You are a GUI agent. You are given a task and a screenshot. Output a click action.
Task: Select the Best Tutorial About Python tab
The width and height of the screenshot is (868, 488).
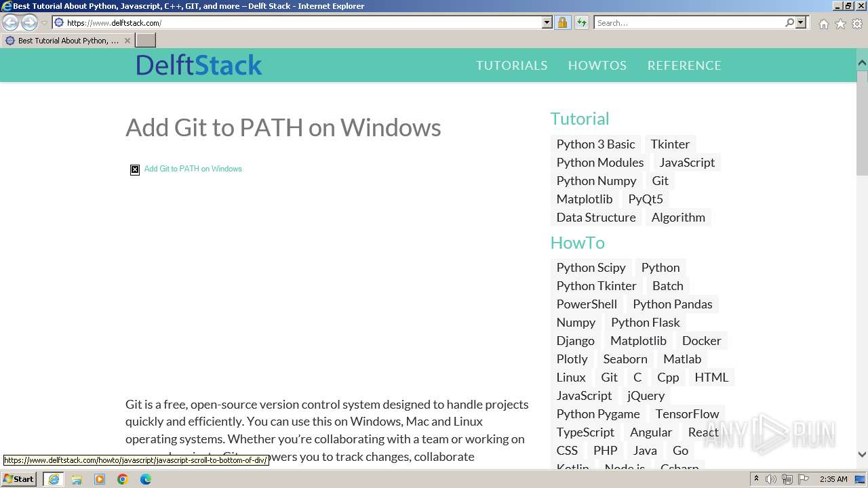click(x=68, y=41)
